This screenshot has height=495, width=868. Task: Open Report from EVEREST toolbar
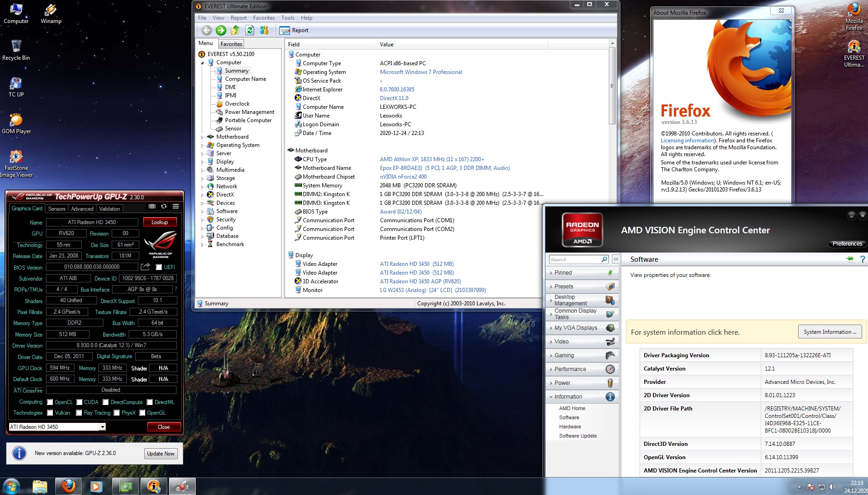(294, 30)
